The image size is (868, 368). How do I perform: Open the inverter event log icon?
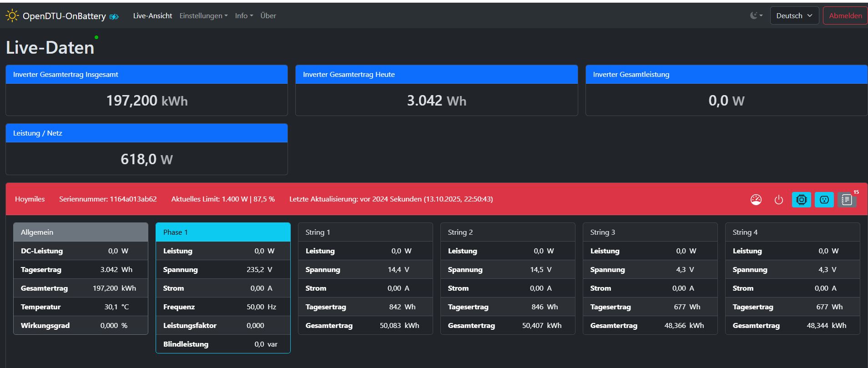tap(846, 200)
